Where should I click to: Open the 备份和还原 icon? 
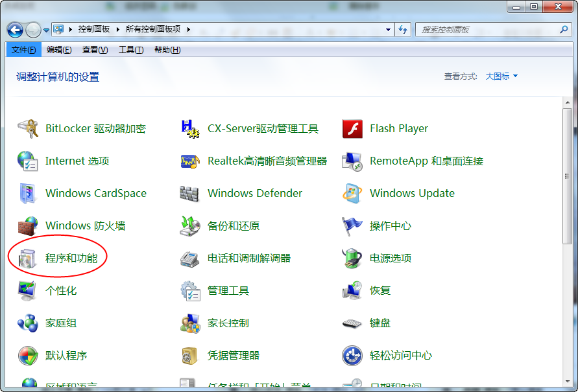[190, 225]
